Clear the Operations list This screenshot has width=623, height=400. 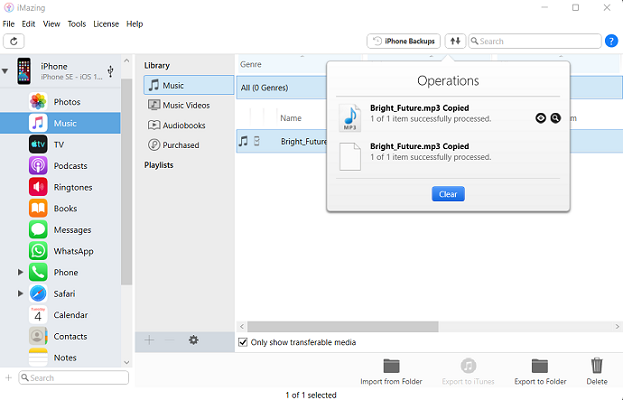[448, 194]
